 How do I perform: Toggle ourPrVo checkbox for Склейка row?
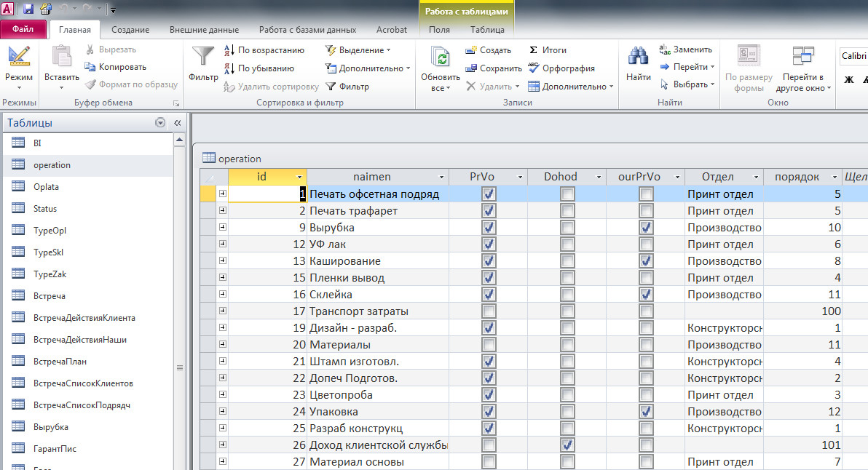coord(645,295)
